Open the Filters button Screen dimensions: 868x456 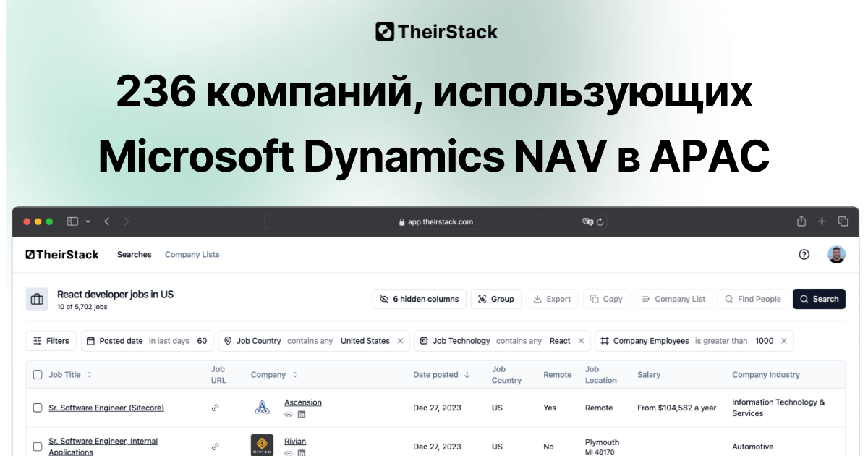51,341
